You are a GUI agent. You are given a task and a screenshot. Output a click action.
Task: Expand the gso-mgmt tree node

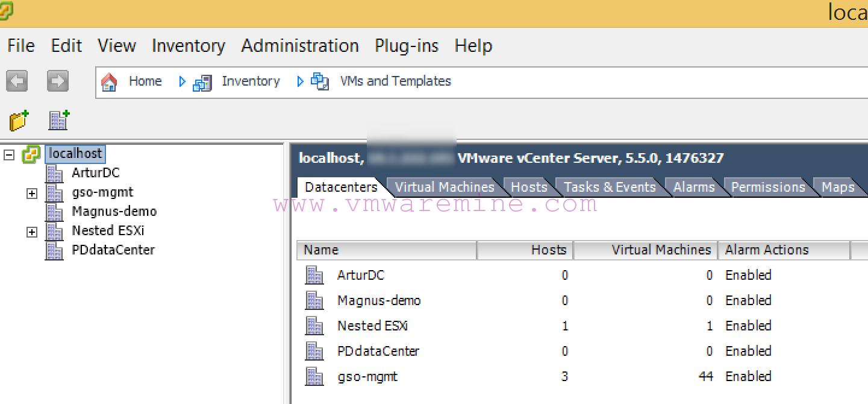click(x=32, y=194)
